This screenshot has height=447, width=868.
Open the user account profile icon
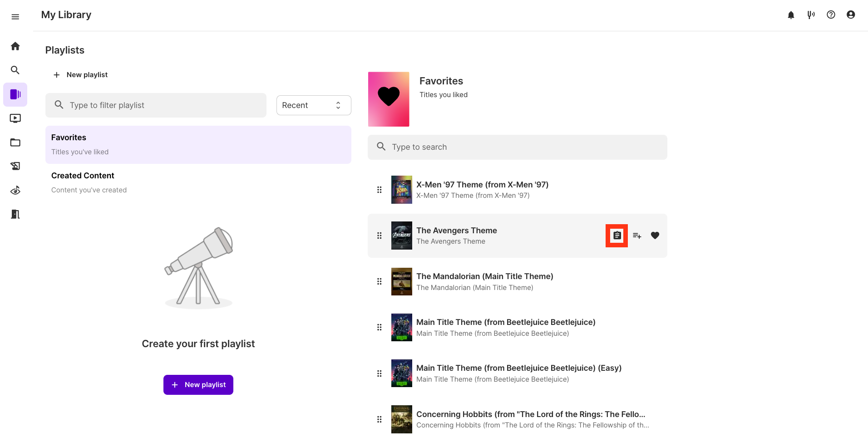[x=851, y=15]
